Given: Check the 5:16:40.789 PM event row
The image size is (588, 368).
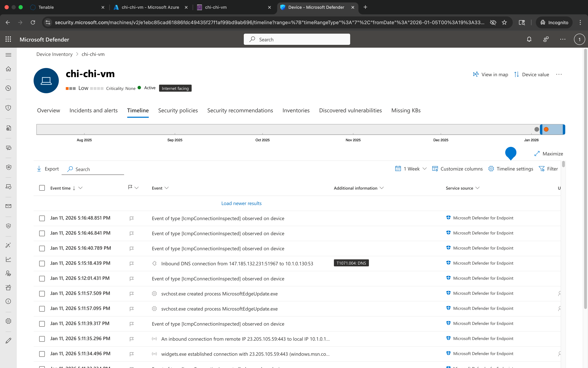Looking at the screenshot, I should tap(42, 248).
